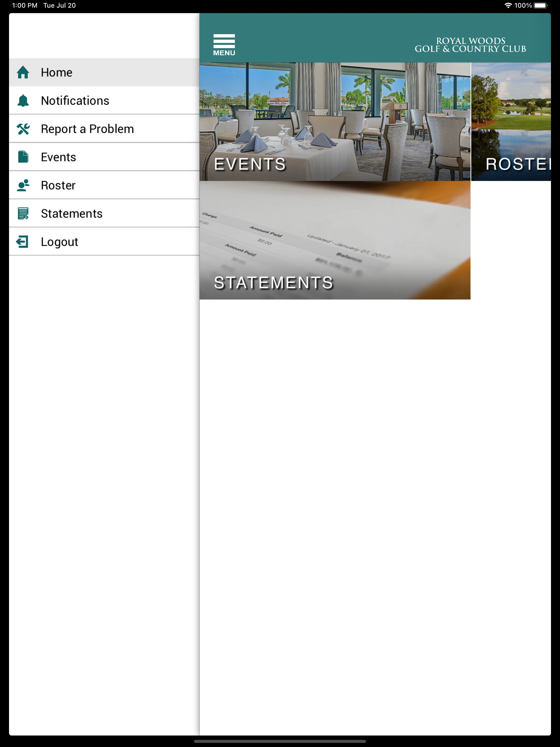The image size is (560, 747).
Task: Click the Roster person icon
Action: pos(24,185)
